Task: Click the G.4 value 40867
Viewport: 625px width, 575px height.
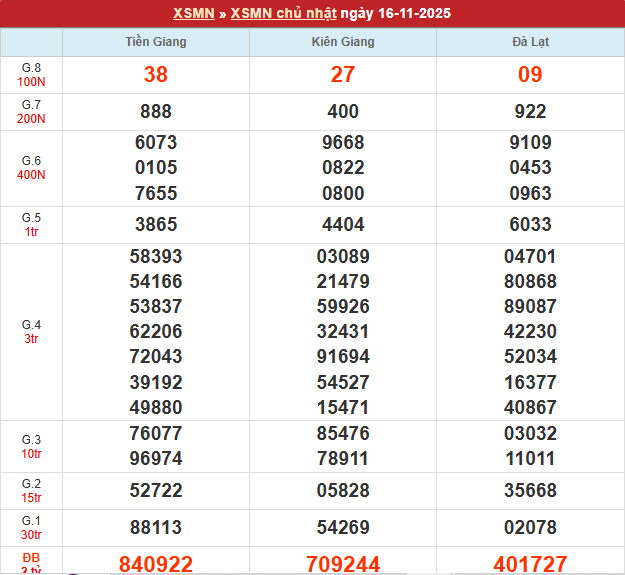Action: click(x=531, y=407)
